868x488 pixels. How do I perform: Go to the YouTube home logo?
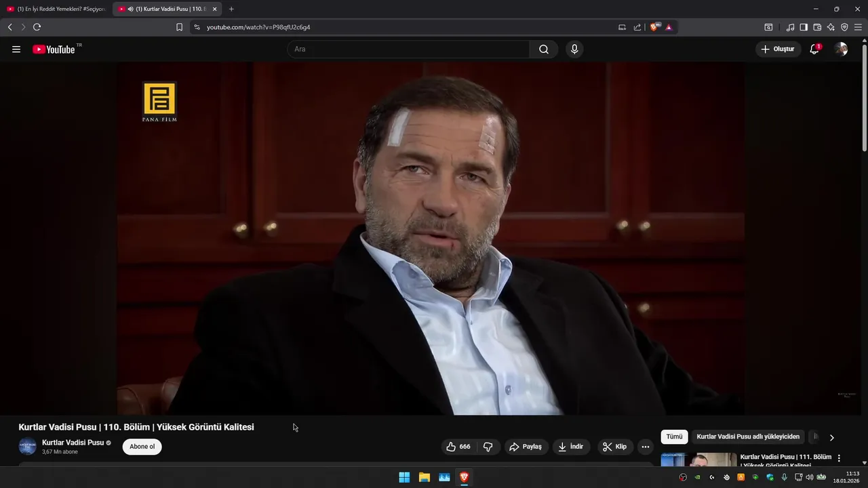(x=54, y=49)
